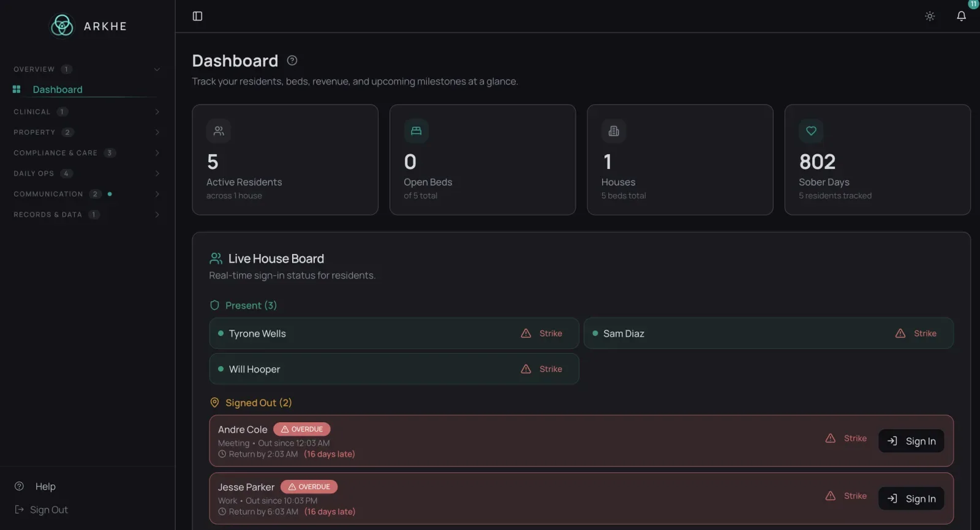Click the Active Residents people icon
Screen dimensions: 980x530
[x=219, y=131]
